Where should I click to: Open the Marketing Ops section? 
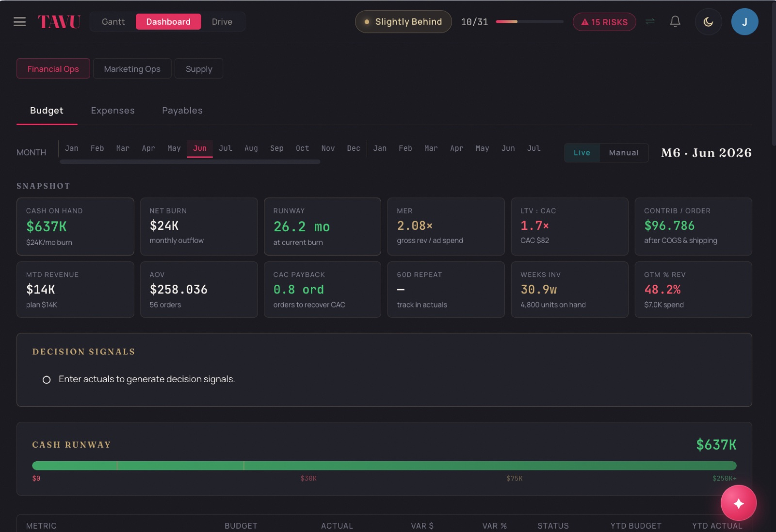132,69
